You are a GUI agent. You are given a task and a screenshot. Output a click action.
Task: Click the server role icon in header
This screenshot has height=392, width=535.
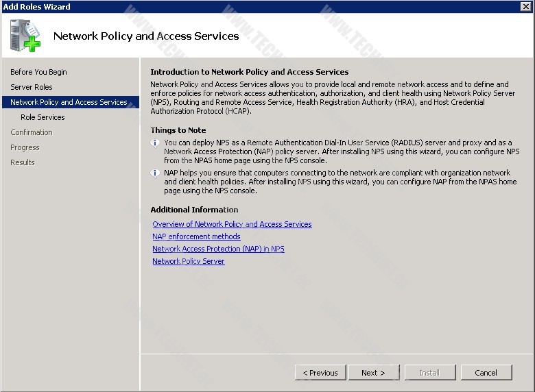tap(25, 36)
